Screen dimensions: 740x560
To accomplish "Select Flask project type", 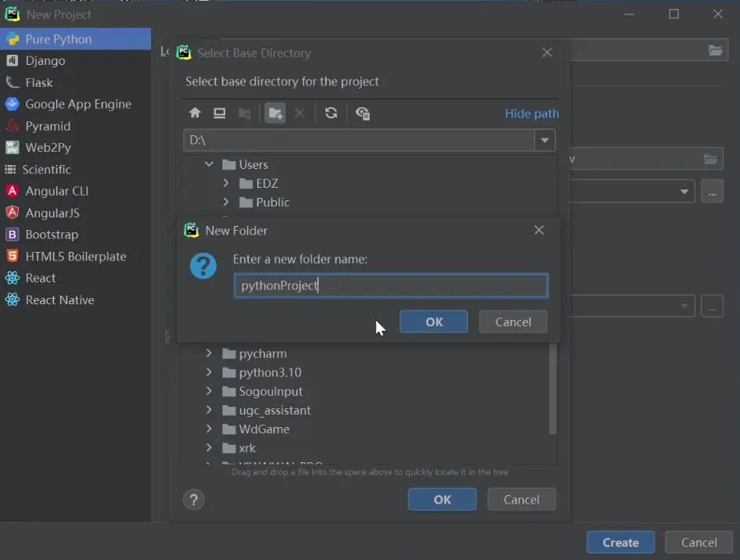I will 39,82.
